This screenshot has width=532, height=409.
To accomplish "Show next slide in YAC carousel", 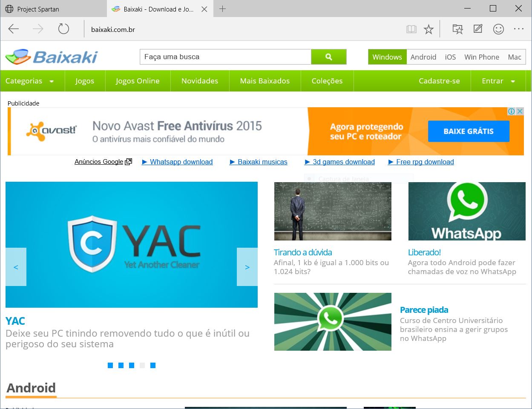I will coord(247,267).
